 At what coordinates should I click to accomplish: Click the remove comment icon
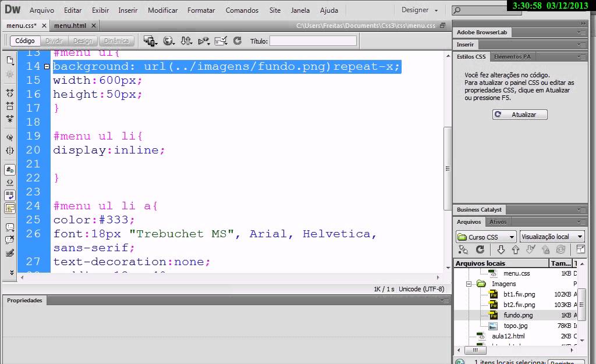coord(10,240)
